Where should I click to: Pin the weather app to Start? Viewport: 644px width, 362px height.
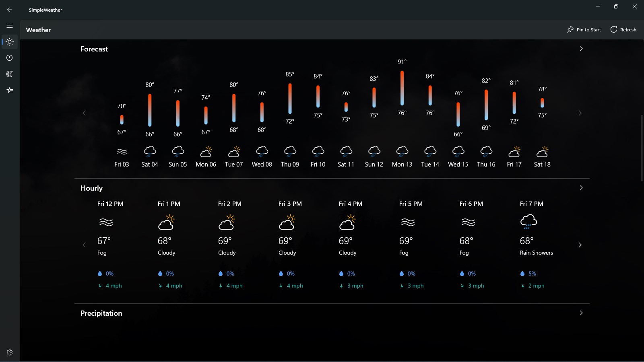(x=584, y=29)
